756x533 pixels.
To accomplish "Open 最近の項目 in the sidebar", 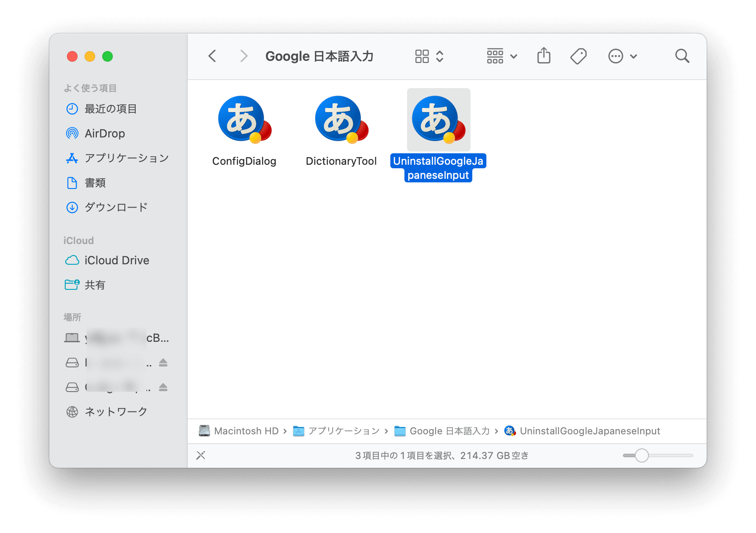I will click(x=110, y=109).
